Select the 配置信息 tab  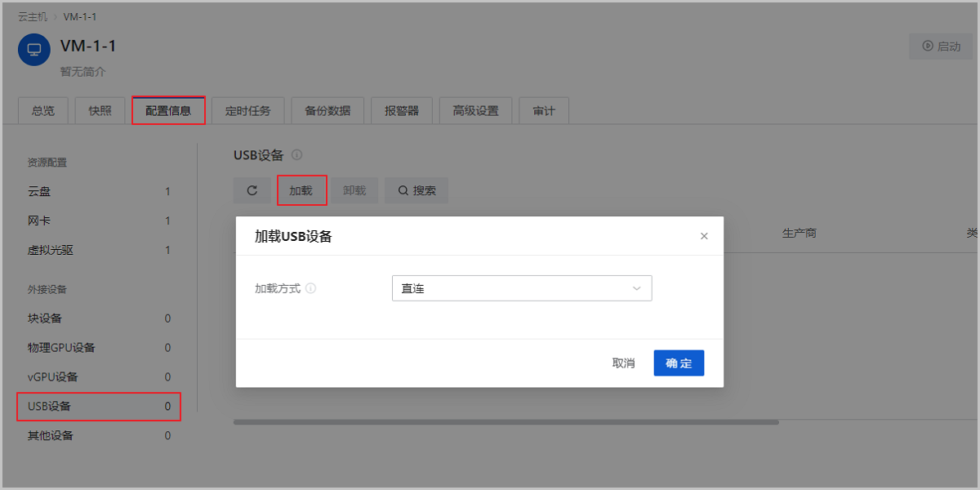coord(168,111)
